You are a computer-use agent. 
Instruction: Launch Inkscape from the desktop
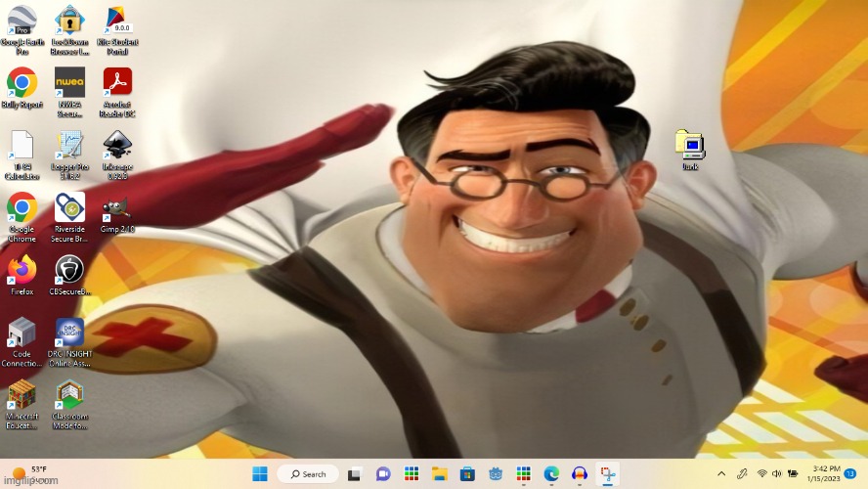(x=117, y=156)
